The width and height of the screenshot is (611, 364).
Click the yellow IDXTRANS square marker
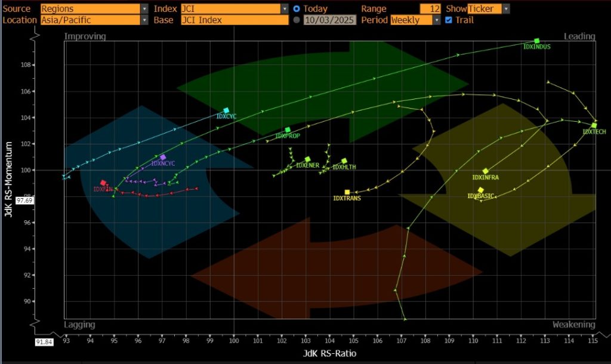(x=347, y=192)
